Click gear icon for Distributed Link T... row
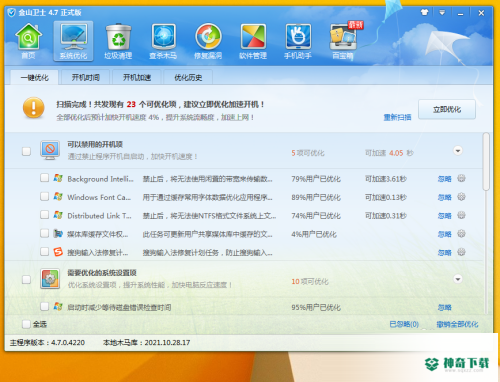500x382 pixels. 461,215
